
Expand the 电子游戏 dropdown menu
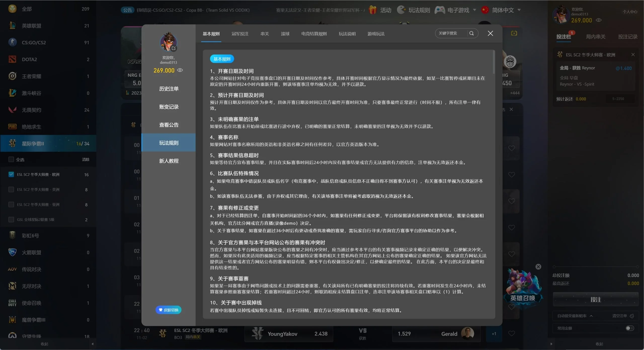(474, 10)
